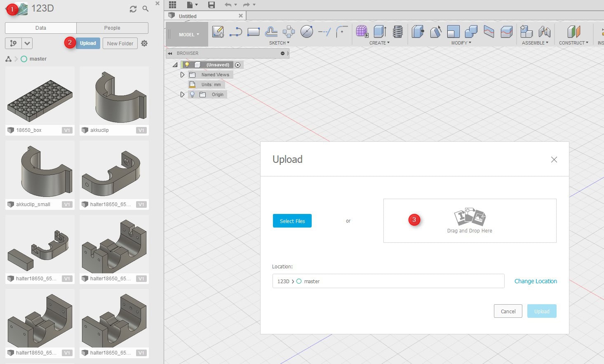Refresh the 123D data panel
This screenshot has height=364, width=604.
tap(133, 9)
